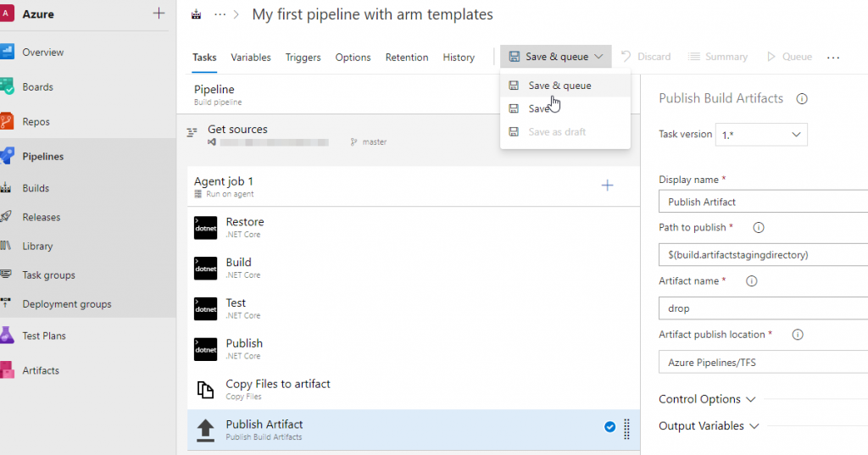Click the Library books icon

(x=6, y=245)
